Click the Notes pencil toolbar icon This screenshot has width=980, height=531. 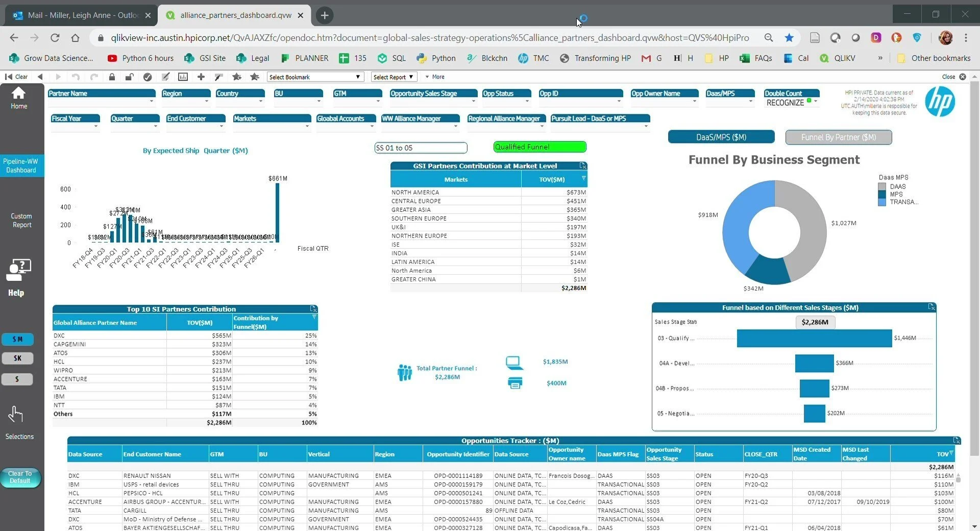click(165, 77)
